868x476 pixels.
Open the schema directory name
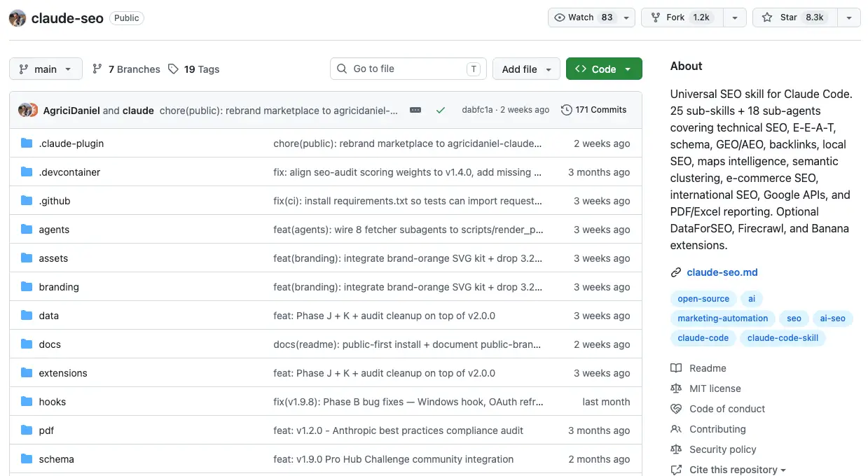click(57, 459)
